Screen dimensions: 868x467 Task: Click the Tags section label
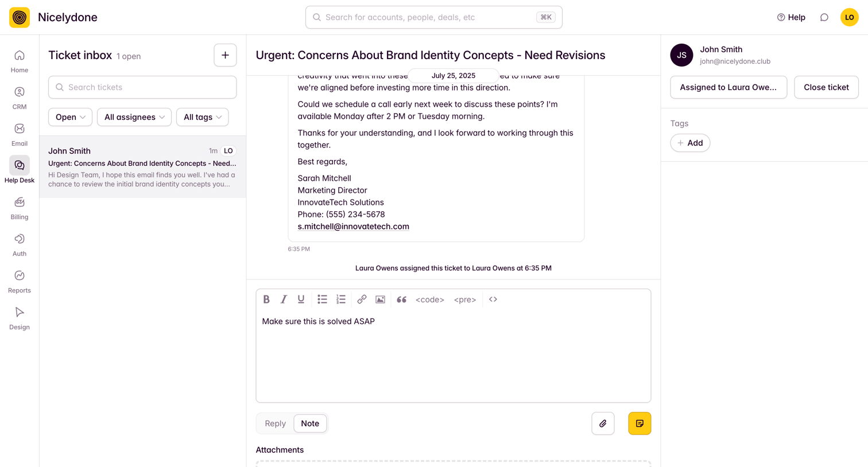679,123
